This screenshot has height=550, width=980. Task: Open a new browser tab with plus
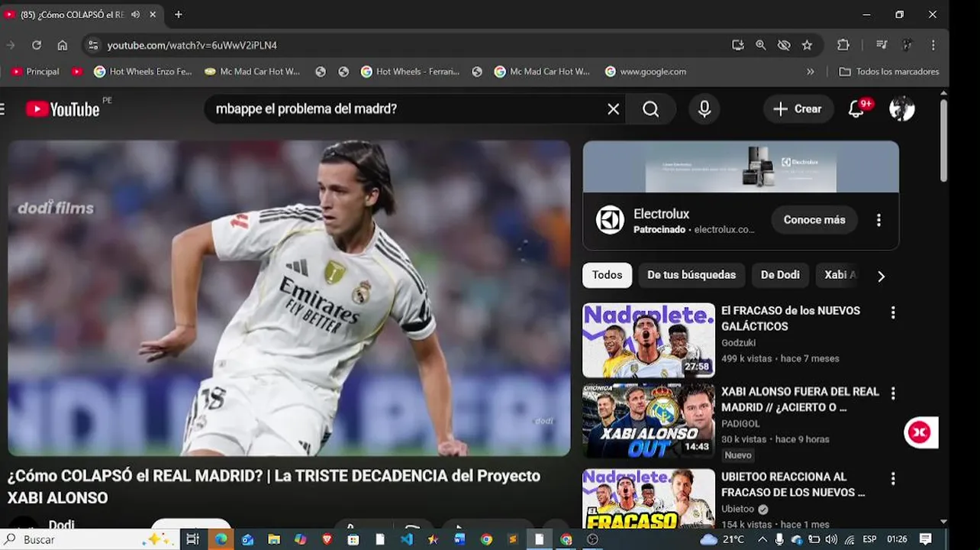178,15
